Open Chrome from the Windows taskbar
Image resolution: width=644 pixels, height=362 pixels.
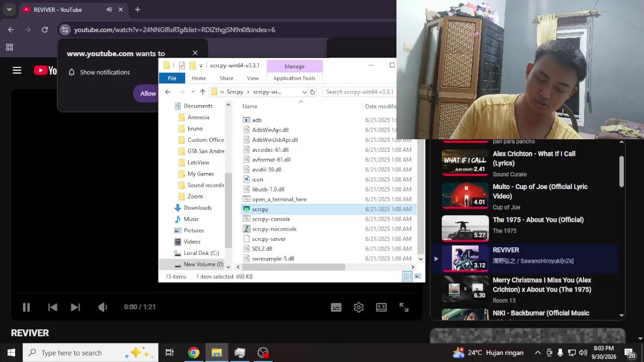[194, 353]
